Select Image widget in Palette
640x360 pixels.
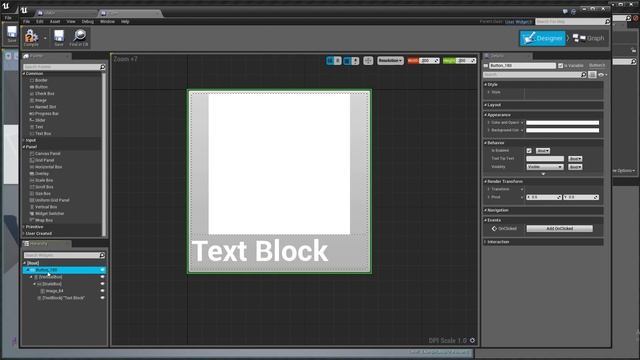point(38,100)
